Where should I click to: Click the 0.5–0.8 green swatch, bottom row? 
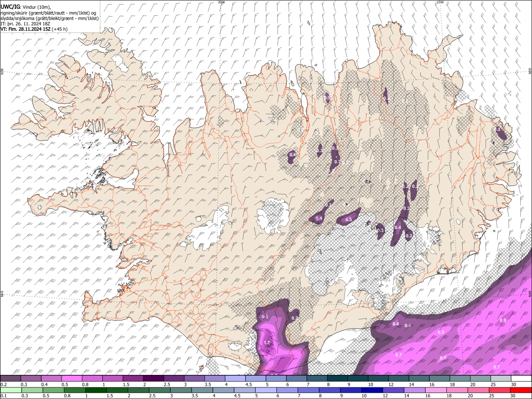click(53, 390)
